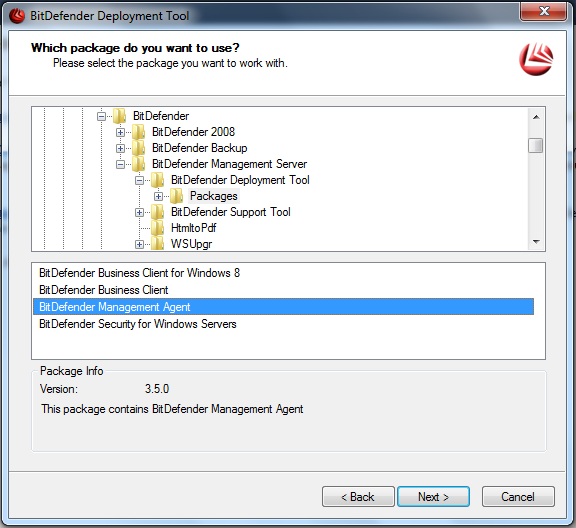Image resolution: width=576 pixels, height=528 pixels.
Task: Click the BitDefender Support Tool folder icon
Action: (x=158, y=212)
